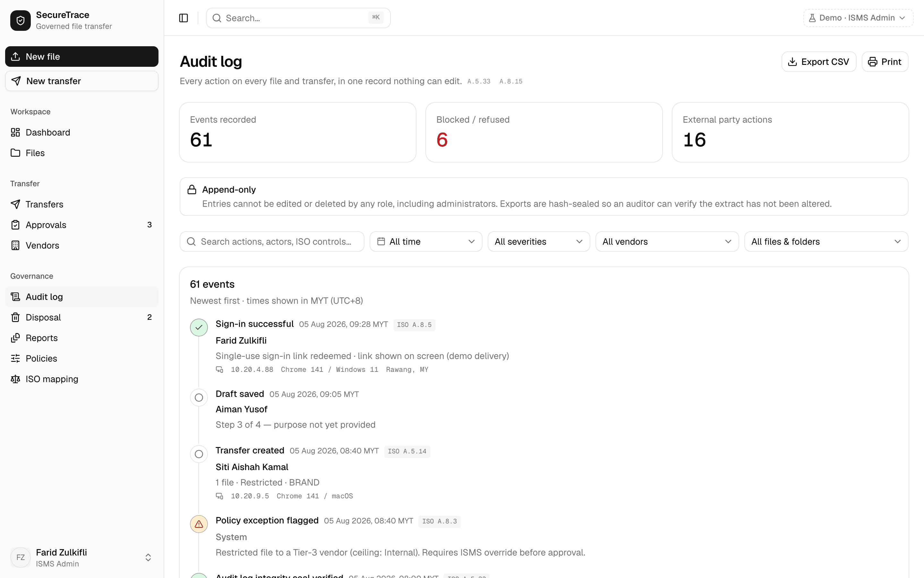Click the Dashboard grid icon
Viewport: 924px width, 578px height.
pyautogui.click(x=15, y=132)
